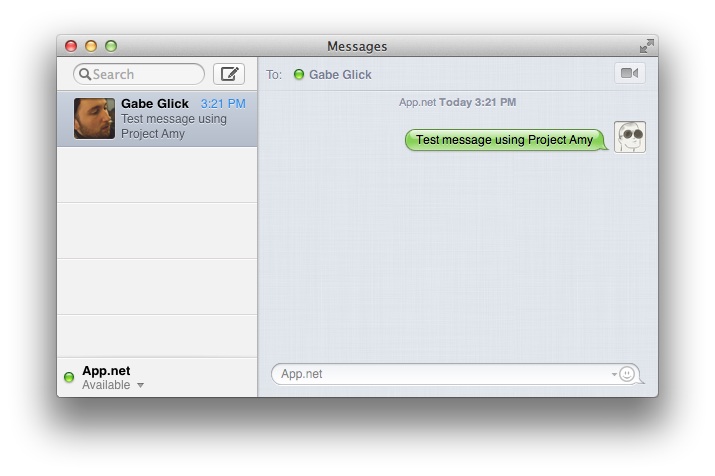Focus the Search field
This screenshot has width=715, height=476.
[145, 74]
